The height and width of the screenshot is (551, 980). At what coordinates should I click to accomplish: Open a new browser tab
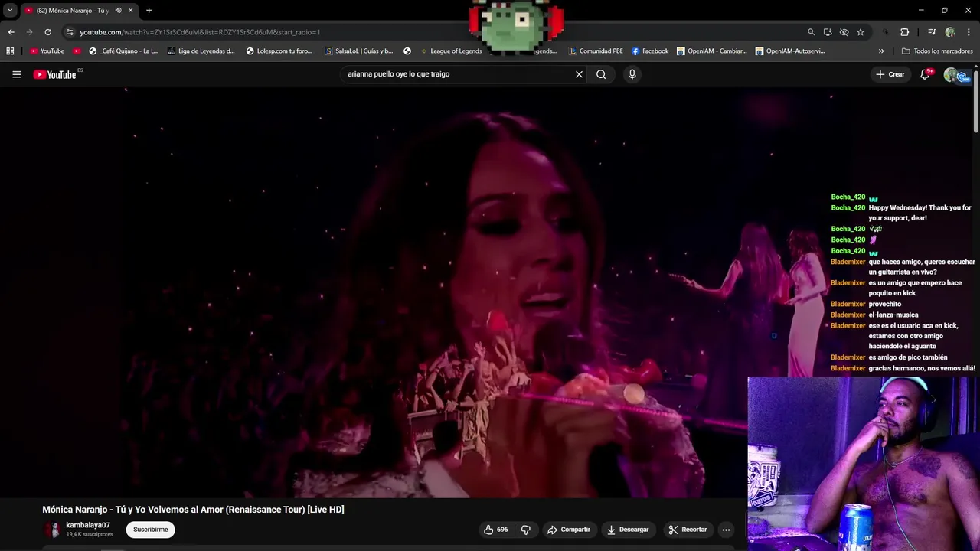[x=149, y=10]
